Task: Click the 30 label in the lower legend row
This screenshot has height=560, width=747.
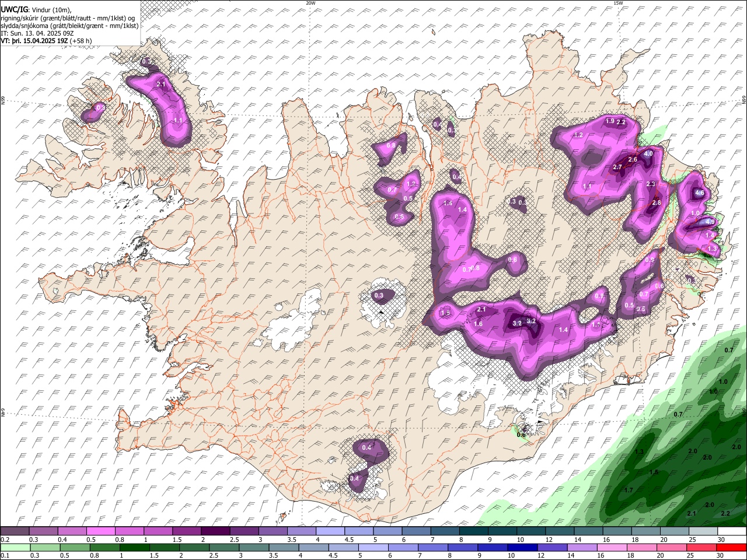Action: pyautogui.click(x=721, y=556)
